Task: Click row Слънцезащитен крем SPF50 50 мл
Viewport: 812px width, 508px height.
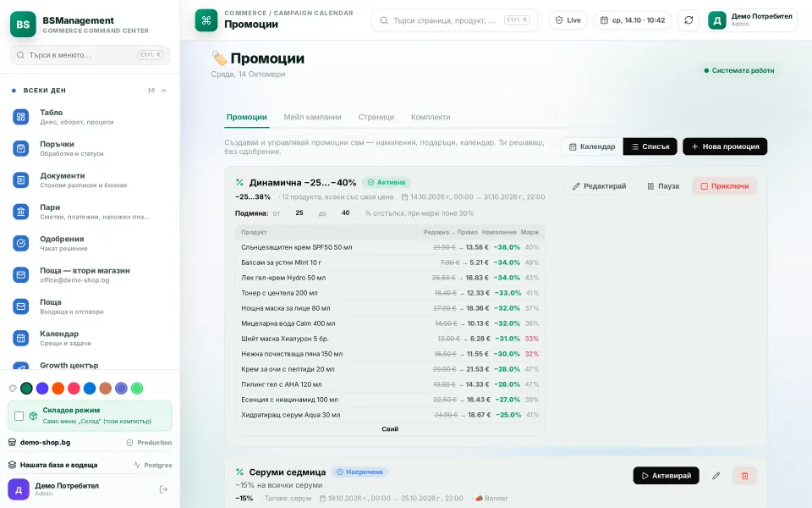Action: coord(390,247)
